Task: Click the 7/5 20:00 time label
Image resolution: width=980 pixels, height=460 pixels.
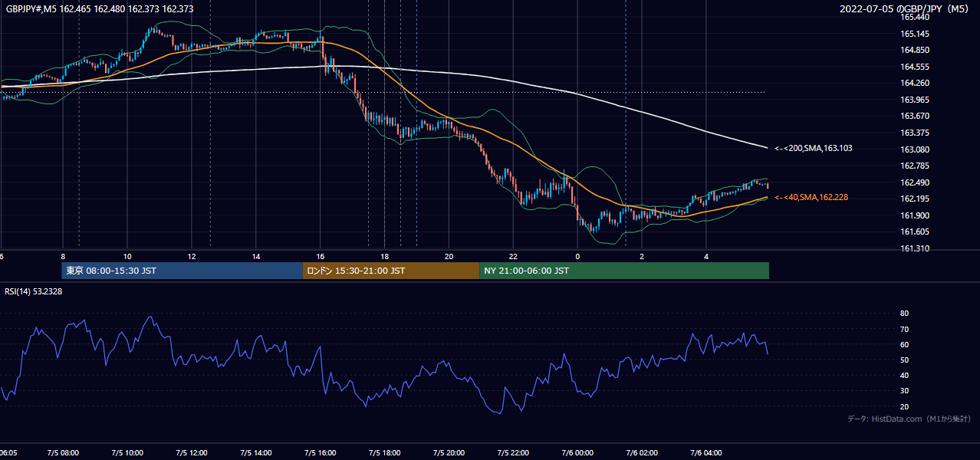Action: coord(449,453)
